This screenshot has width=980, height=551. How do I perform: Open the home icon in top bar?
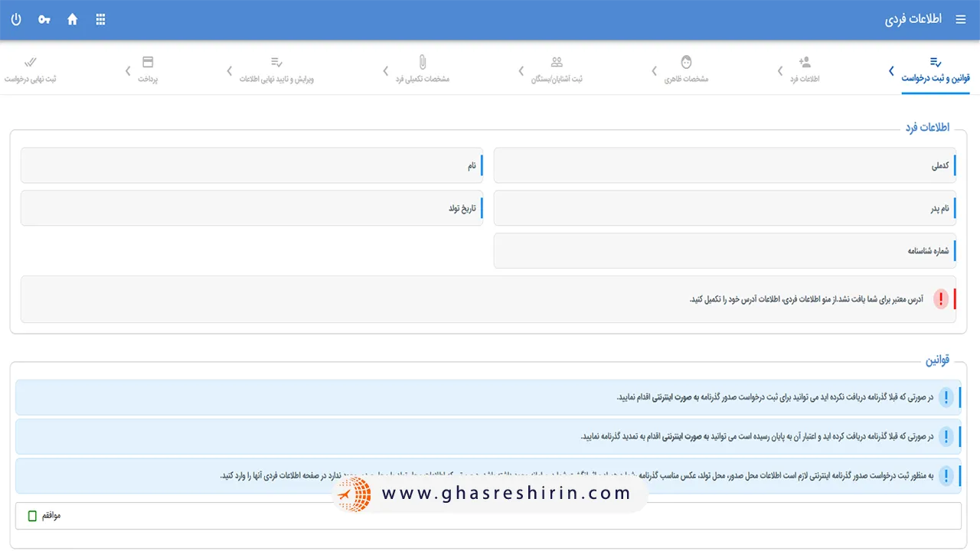pyautogui.click(x=72, y=19)
